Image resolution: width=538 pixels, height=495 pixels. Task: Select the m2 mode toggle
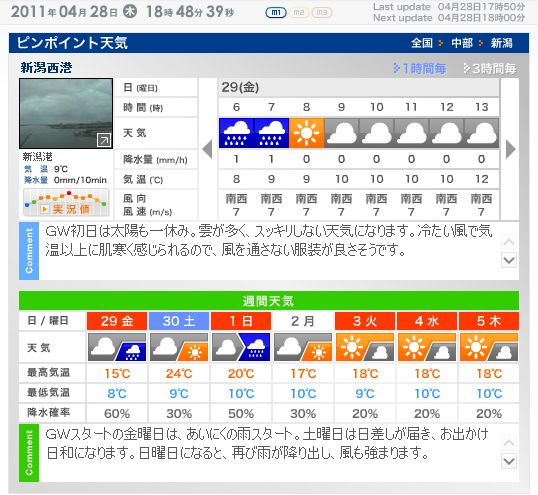coord(299,13)
